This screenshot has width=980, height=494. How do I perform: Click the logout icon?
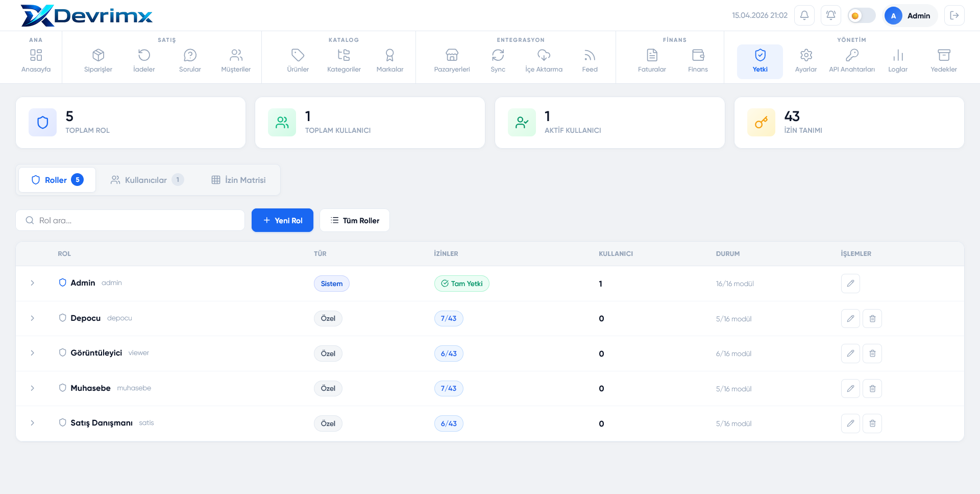(954, 15)
